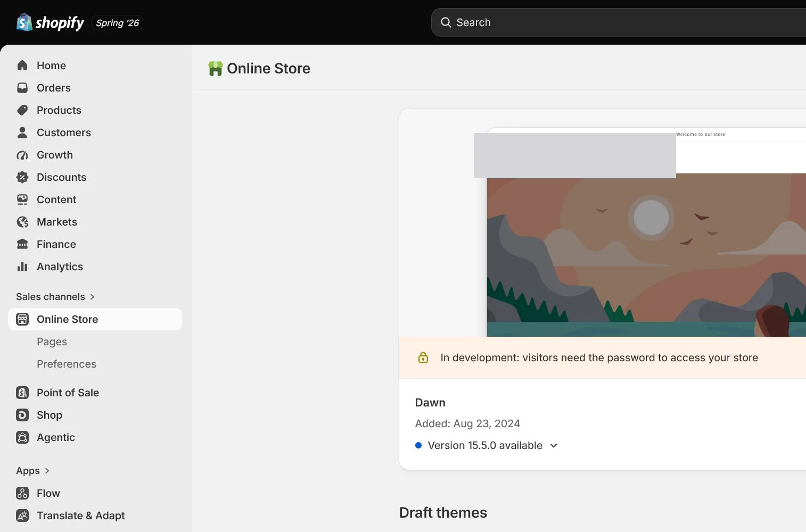
Task: Open the Orders section
Action: click(x=95, y=88)
